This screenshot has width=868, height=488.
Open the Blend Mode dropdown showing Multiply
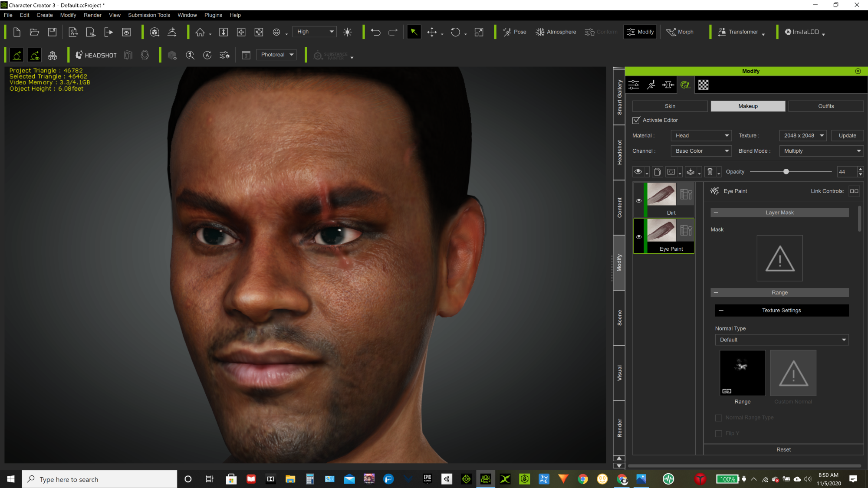[822, 151]
